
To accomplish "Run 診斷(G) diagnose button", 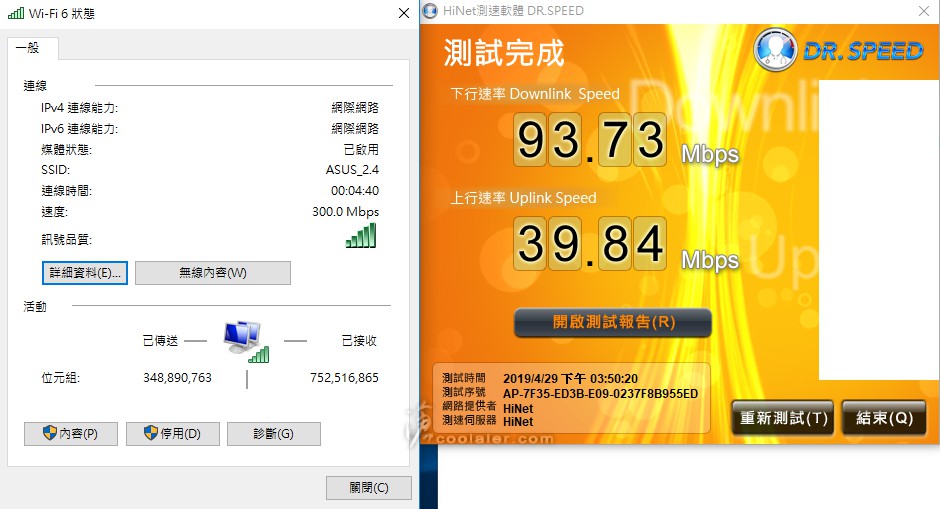I will 274,433.
